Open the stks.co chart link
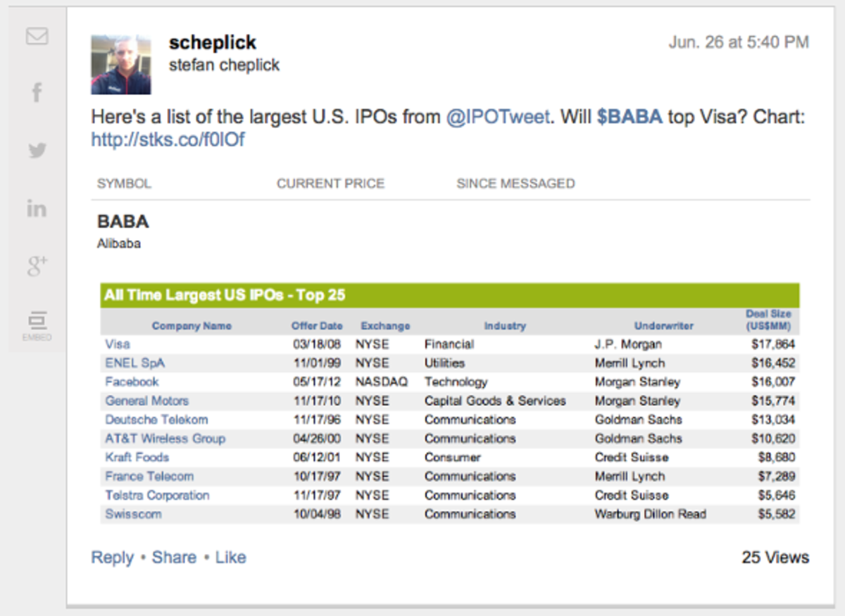 coord(168,140)
